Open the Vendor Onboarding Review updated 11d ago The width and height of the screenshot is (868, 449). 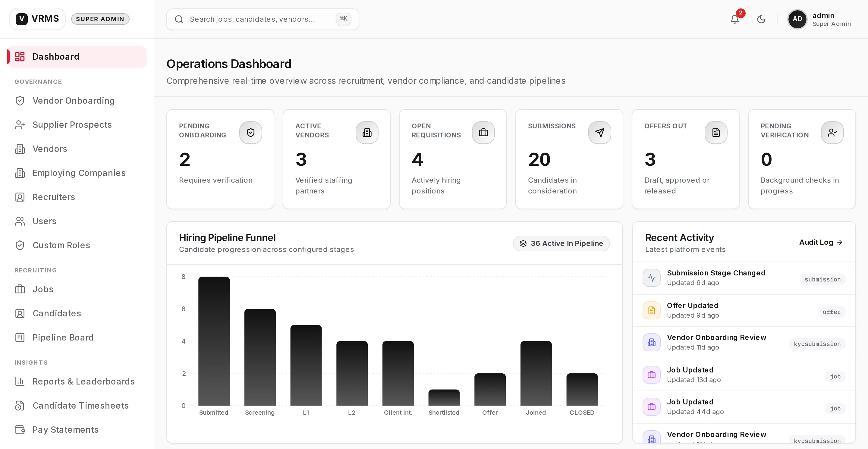click(744, 343)
